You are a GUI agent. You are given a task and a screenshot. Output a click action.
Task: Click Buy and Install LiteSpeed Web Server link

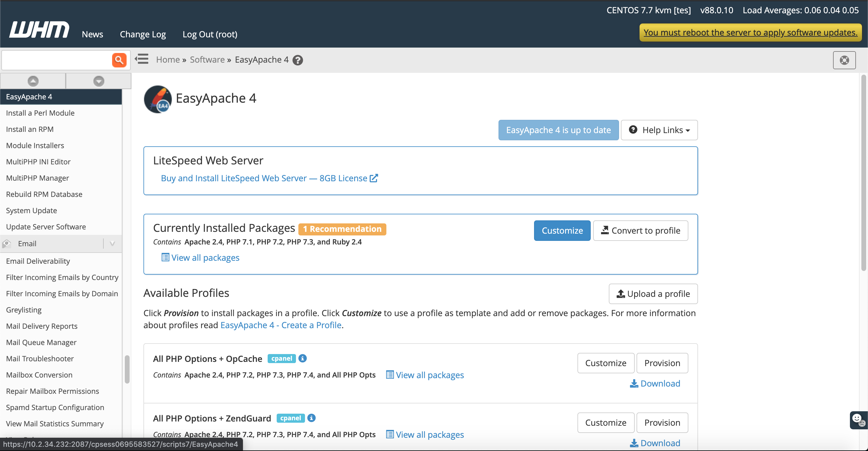coord(264,178)
